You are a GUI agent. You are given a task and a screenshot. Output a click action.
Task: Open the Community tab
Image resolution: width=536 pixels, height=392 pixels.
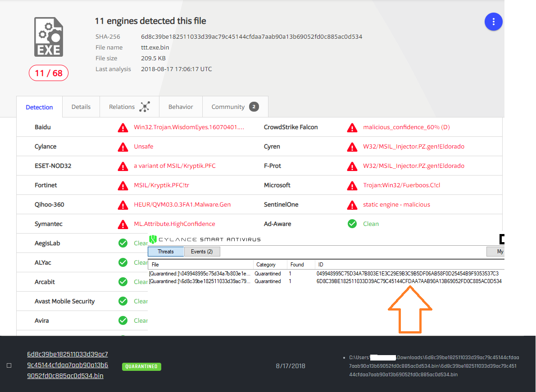(235, 107)
